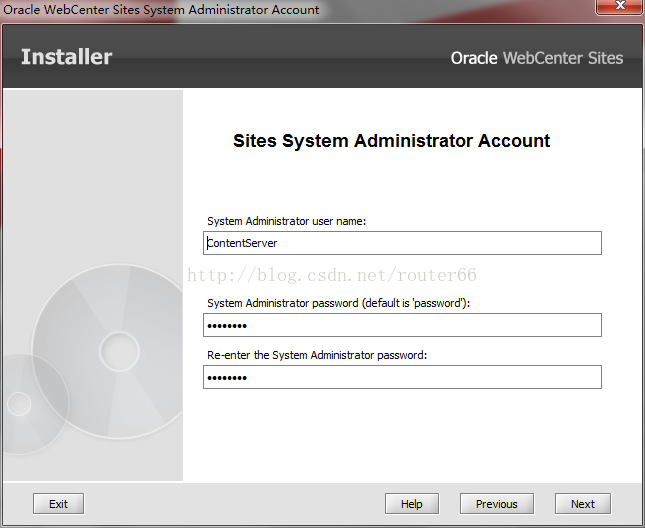Click the 'Sites System Administrator Account' heading
The width and height of the screenshot is (645, 528).
pos(391,141)
